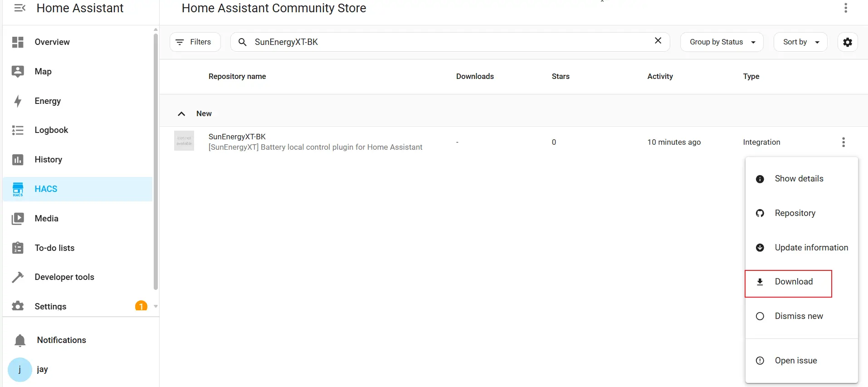The image size is (868, 387).
Task: Click the Energy lightning bolt icon
Action: [18, 101]
